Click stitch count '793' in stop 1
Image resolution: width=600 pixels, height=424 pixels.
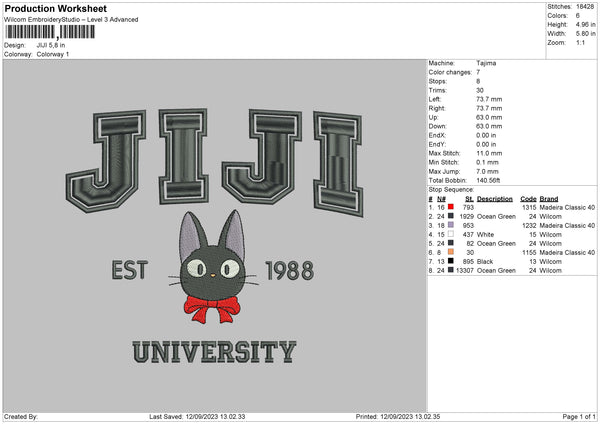[x=468, y=207]
